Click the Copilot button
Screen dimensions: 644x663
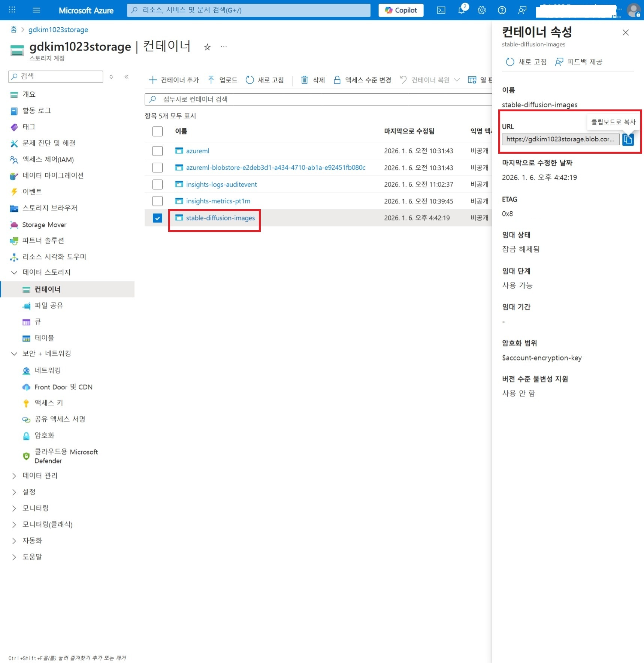[x=401, y=10]
